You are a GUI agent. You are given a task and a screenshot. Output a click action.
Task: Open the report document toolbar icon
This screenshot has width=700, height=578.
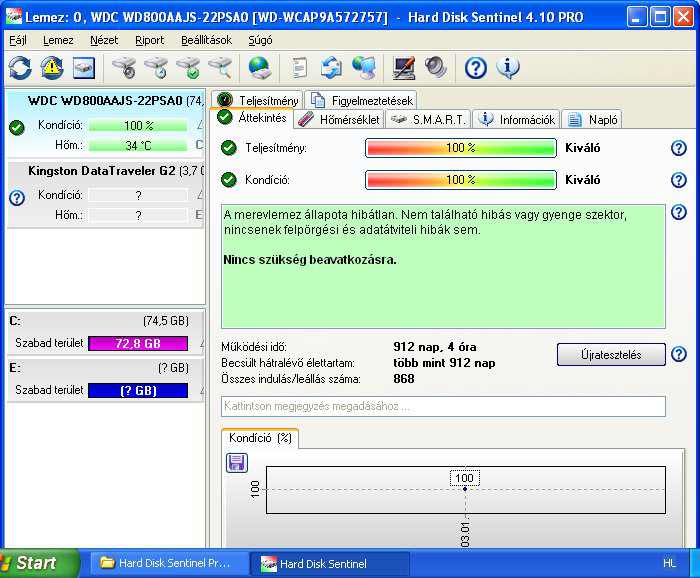(x=299, y=68)
